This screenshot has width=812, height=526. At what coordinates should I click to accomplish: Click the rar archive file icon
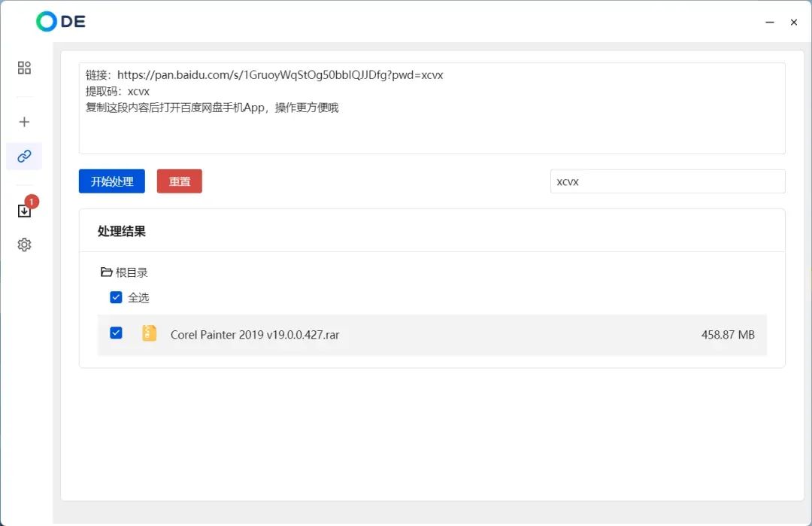tap(149, 333)
